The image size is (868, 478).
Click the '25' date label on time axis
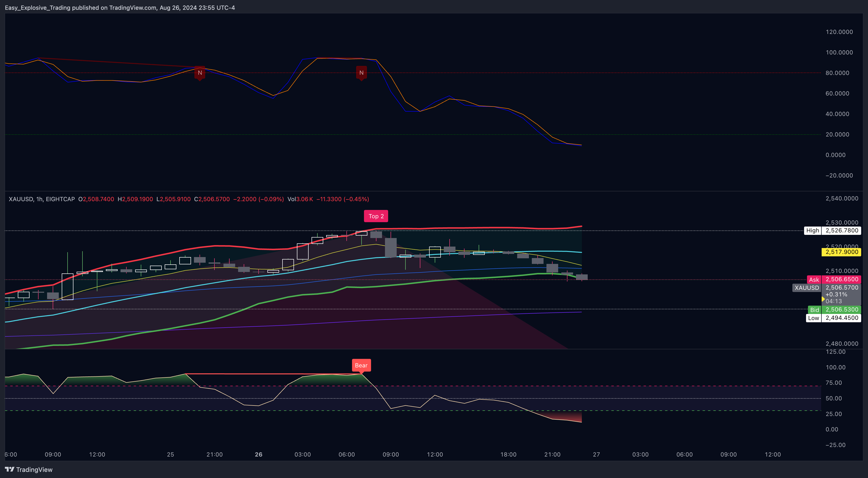point(171,454)
